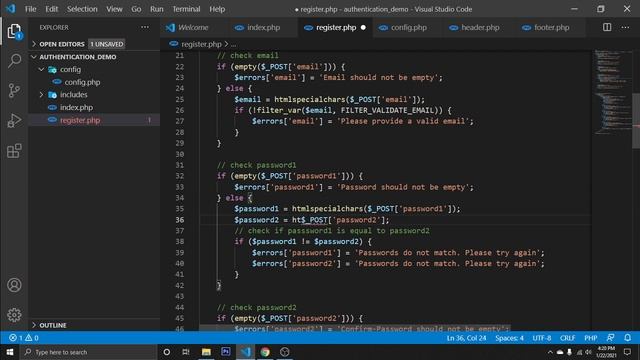
Task: Click in the Windows taskbar search box
Action: 88,352
